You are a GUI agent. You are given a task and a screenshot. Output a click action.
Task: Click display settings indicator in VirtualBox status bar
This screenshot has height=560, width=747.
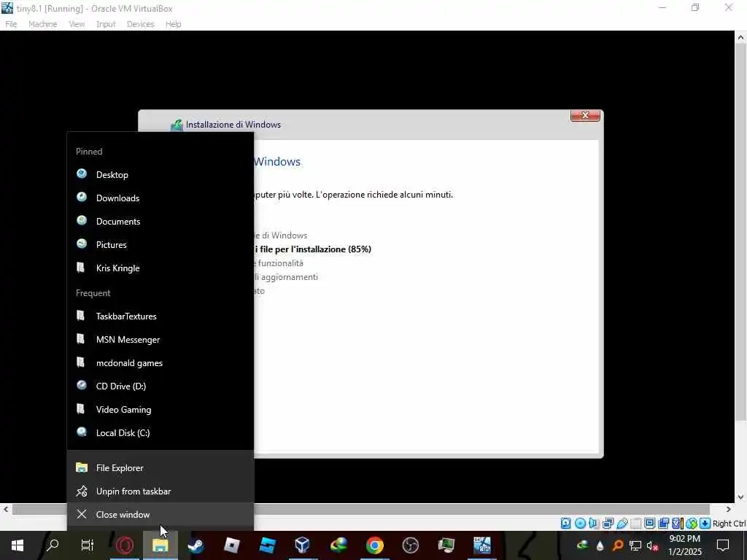point(649,524)
